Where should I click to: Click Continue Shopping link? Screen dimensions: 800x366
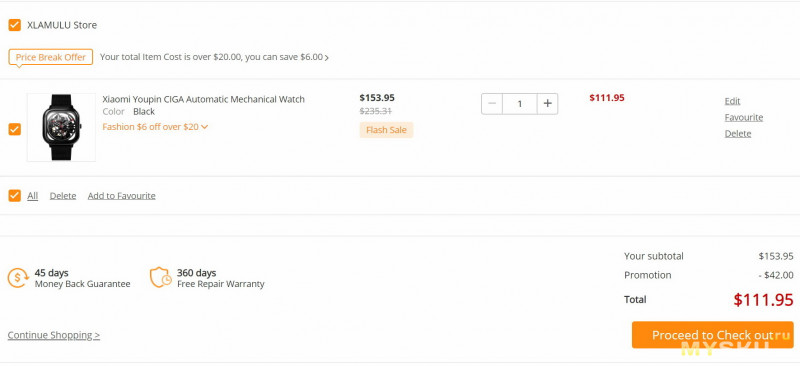[x=54, y=335]
